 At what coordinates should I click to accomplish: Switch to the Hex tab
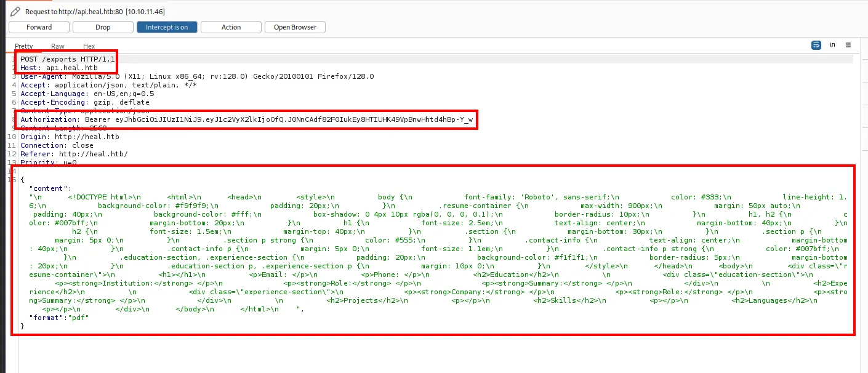click(89, 46)
